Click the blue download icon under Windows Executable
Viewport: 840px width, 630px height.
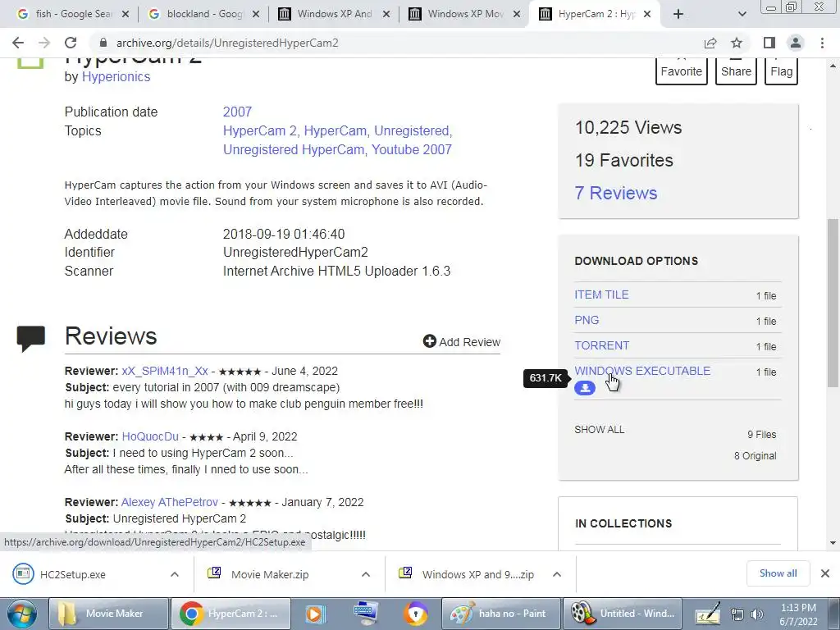pyautogui.click(x=584, y=388)
